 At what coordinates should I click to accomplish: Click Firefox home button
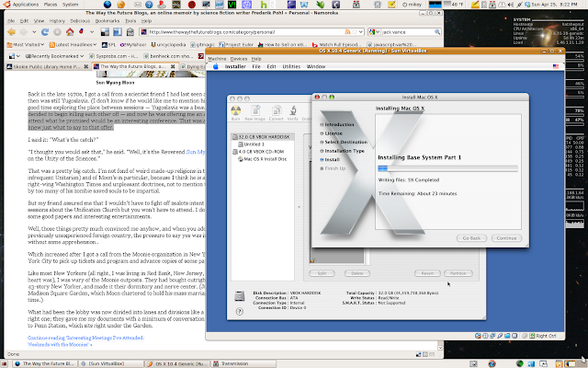click(70, 32)
